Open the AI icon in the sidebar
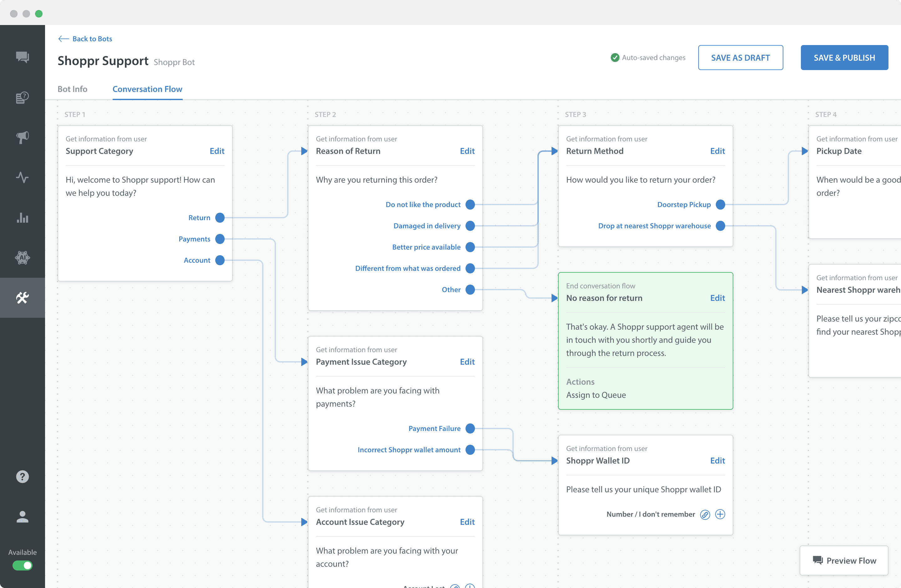Viewport: 901px width, 588px height. tap(22, 258)
